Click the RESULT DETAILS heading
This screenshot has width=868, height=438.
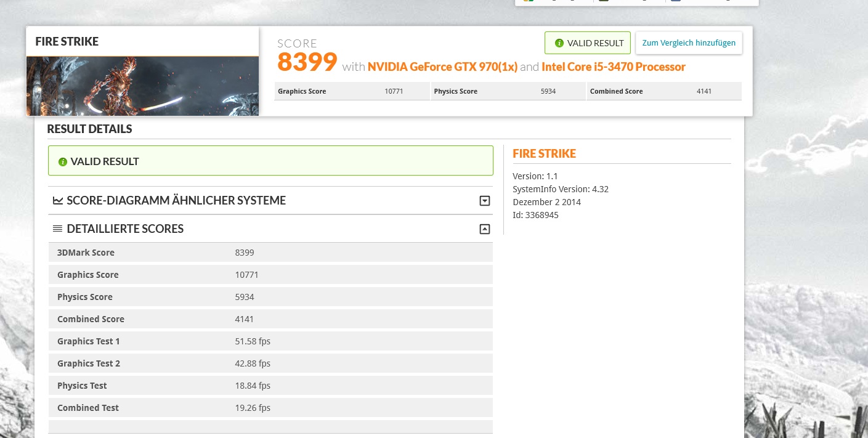[x=90, y=129]
